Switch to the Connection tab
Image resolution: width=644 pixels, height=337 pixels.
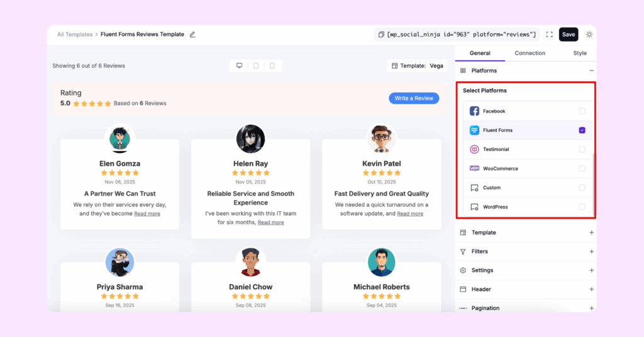click(530, 53)
